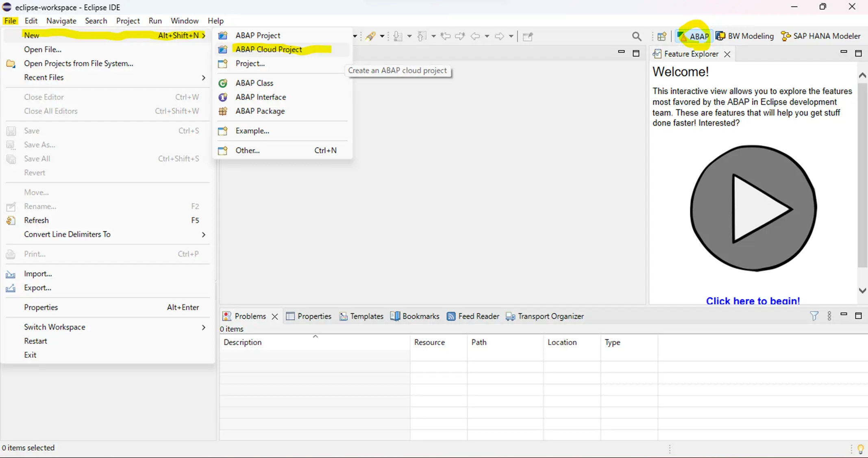Click the Pin Editor toolbar icon

point(528,37)
